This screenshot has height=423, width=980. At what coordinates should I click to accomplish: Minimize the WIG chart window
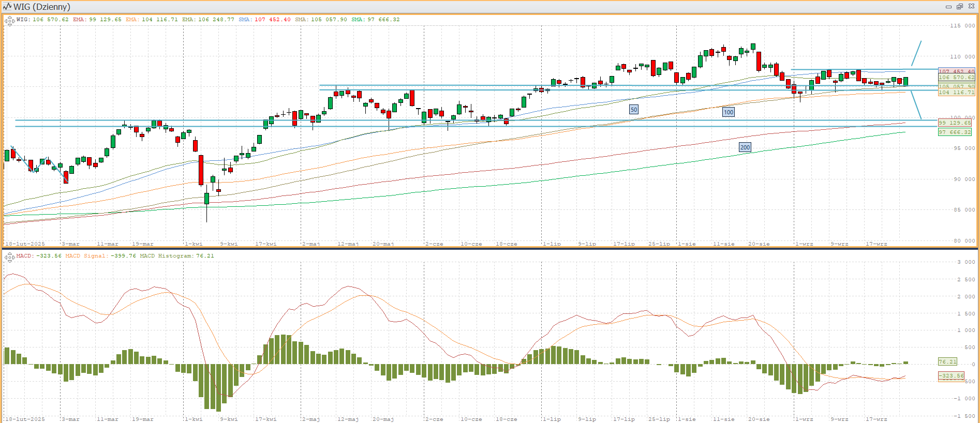click(948, 7)
